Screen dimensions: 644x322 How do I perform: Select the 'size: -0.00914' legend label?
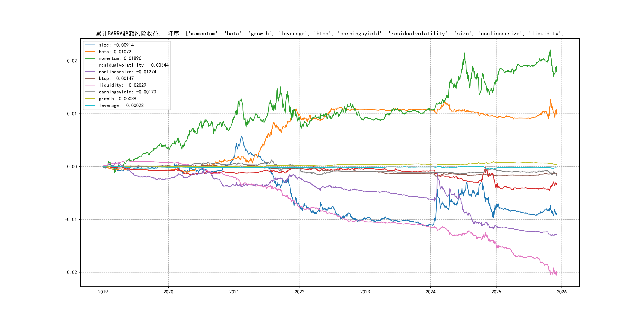coord(116,45)
